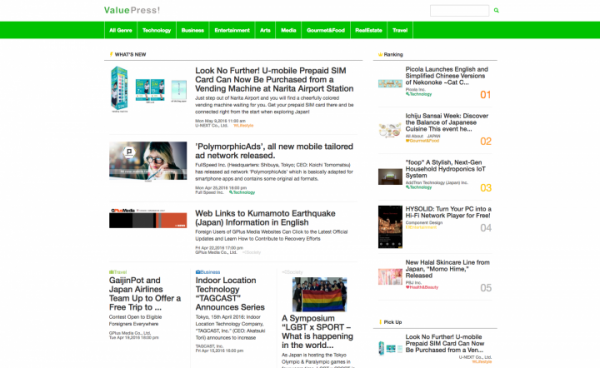Viewport: 600px width, 368px height.
Task: Click the HYSOLID dark phone screenshot thumbnail
Action: (x=390, y=227)
